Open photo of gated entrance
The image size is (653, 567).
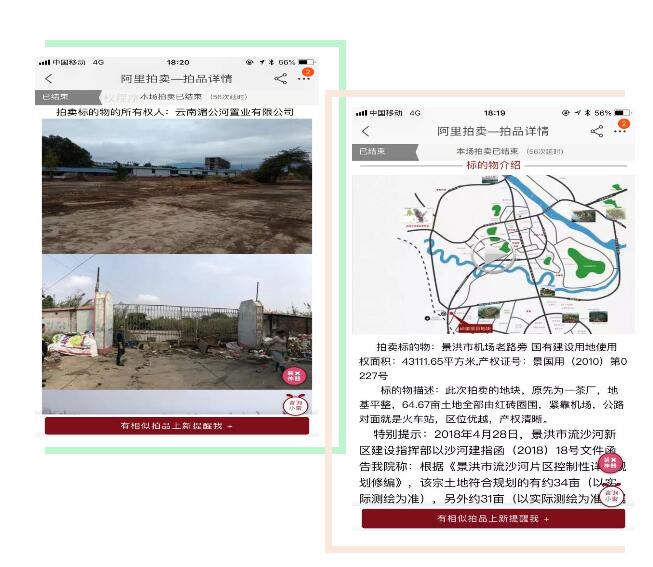point(177,322)
